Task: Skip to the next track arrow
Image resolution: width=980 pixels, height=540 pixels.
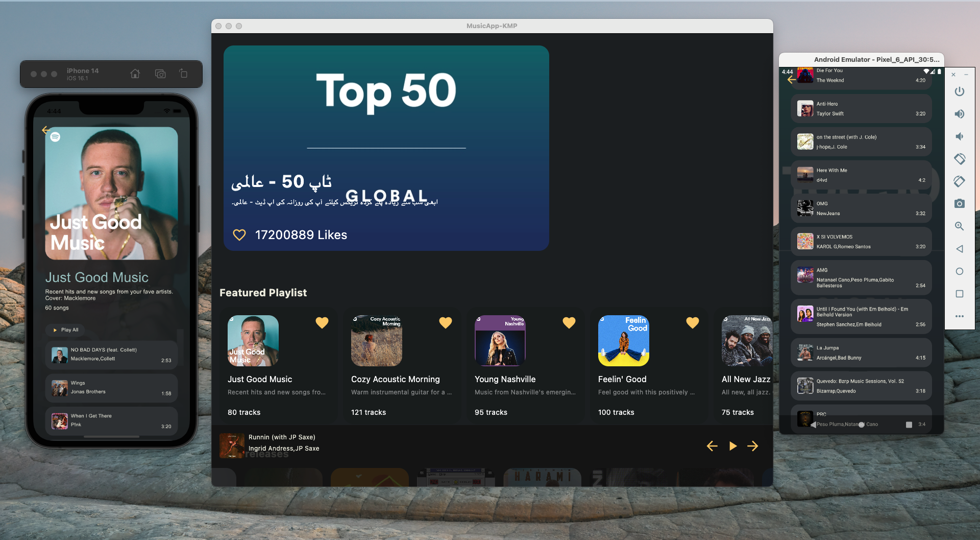Action: (753, 446)
